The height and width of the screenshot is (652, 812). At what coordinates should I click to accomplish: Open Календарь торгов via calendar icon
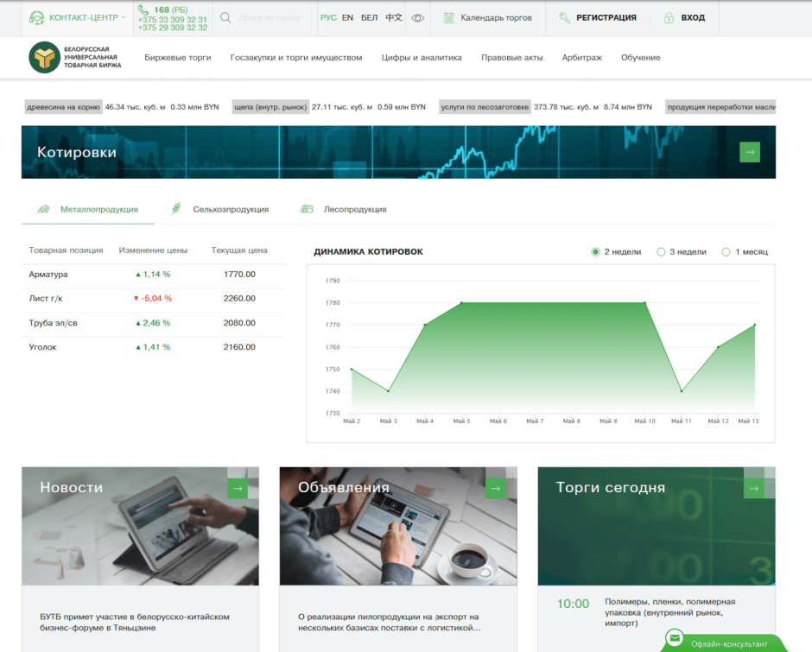(x=447, y=17)
